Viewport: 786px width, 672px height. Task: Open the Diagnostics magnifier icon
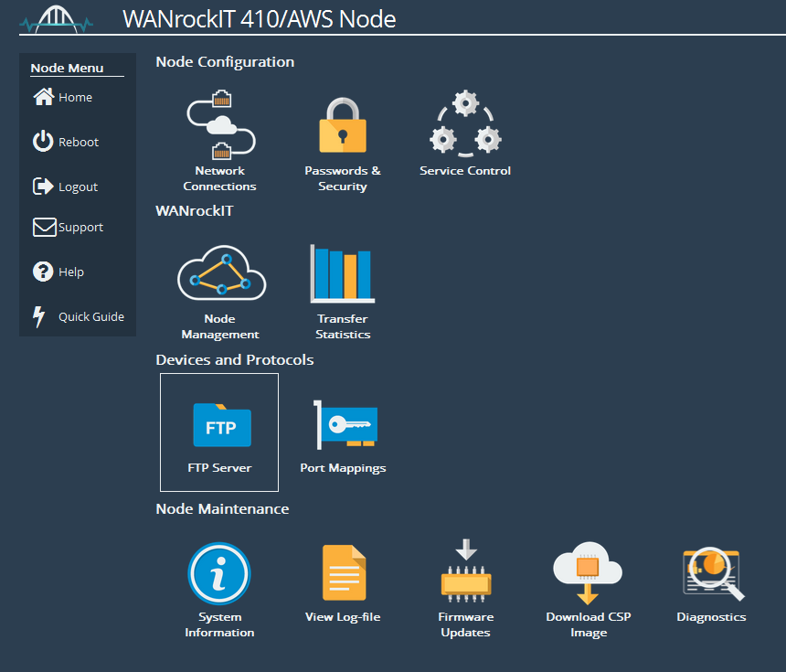coord(713,573)
